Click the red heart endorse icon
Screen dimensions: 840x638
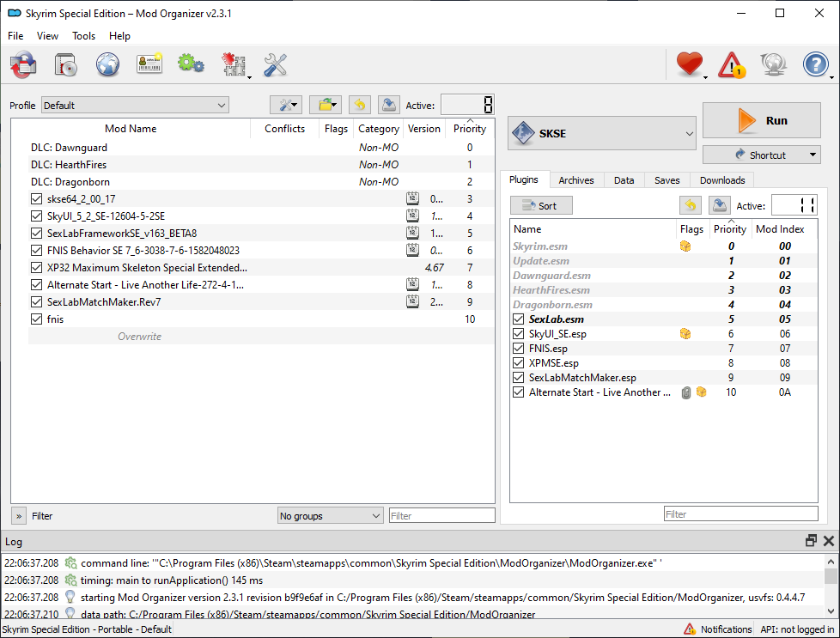pos(689,64)
